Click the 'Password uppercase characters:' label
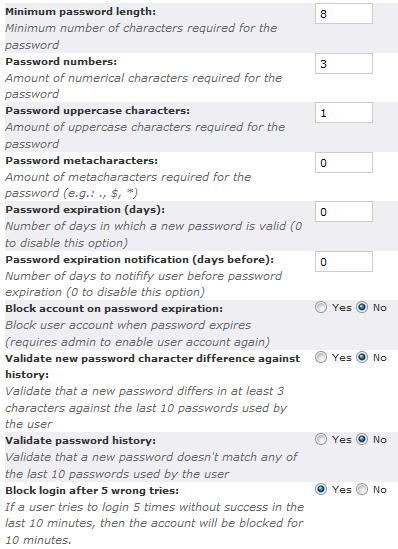 click(98, 111)
